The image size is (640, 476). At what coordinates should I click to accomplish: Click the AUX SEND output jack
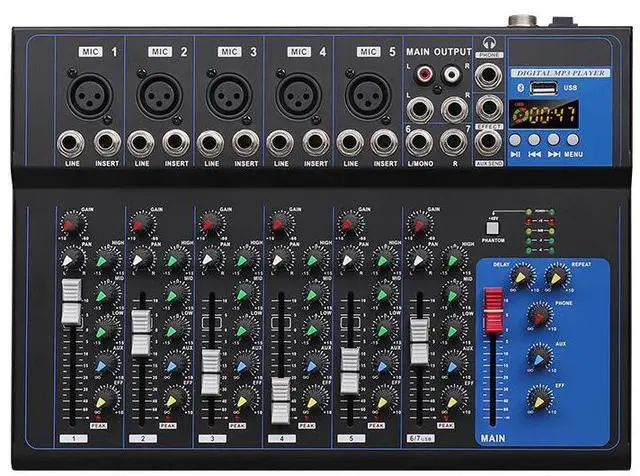tap(489, 142)
